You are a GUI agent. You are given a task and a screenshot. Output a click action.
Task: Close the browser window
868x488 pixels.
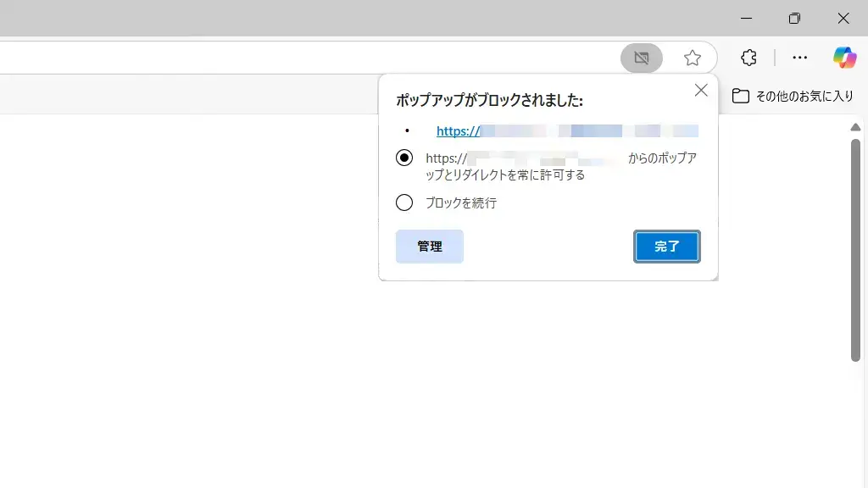point(843,18)
